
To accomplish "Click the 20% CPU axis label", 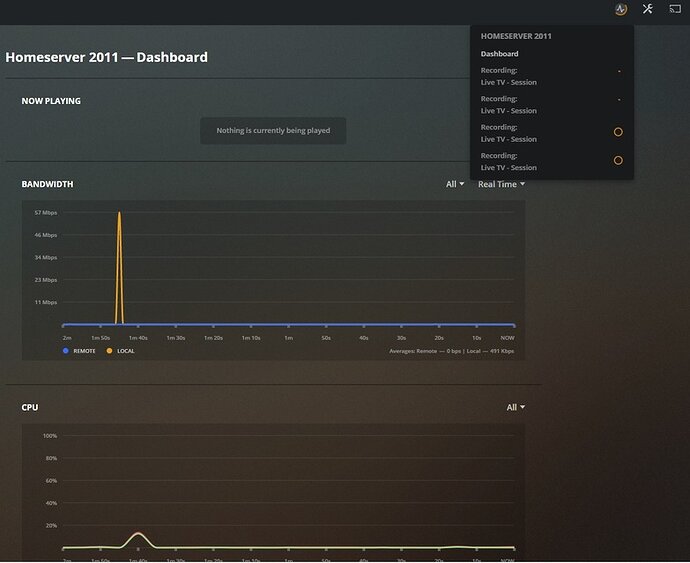I will click(x=51, y=526).
